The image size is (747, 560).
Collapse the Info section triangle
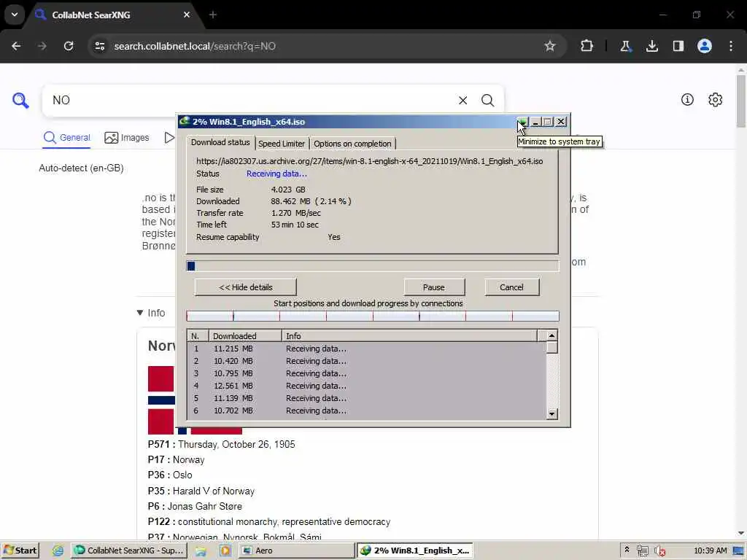tap(140, 313)
